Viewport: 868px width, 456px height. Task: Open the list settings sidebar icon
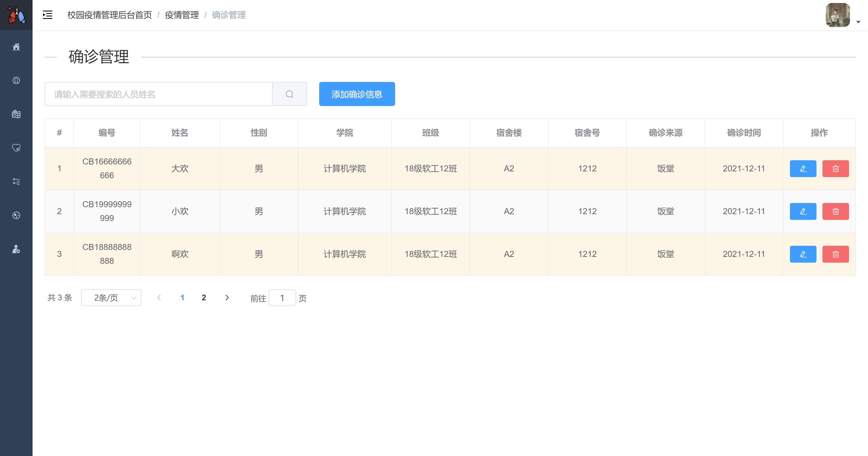pyautogui.click(x=16, y=182)
